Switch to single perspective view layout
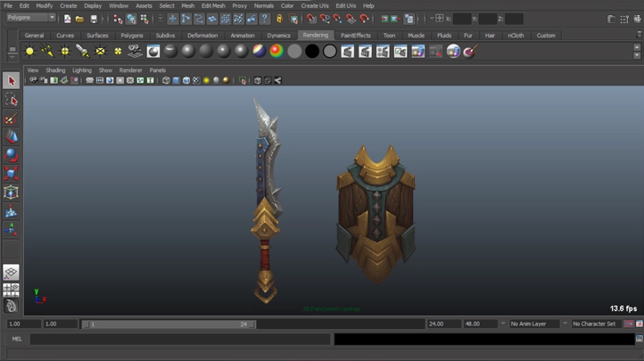 (x=11, y=273)
